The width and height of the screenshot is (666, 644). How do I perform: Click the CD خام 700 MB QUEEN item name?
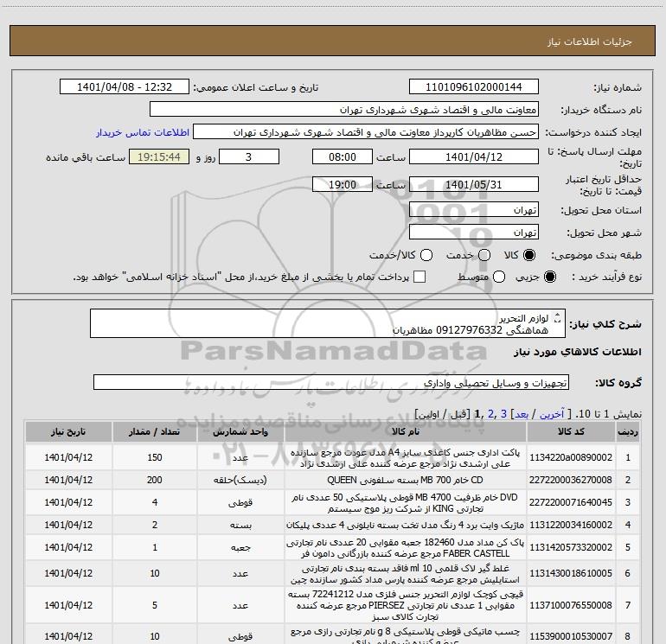tap(405, 480)
